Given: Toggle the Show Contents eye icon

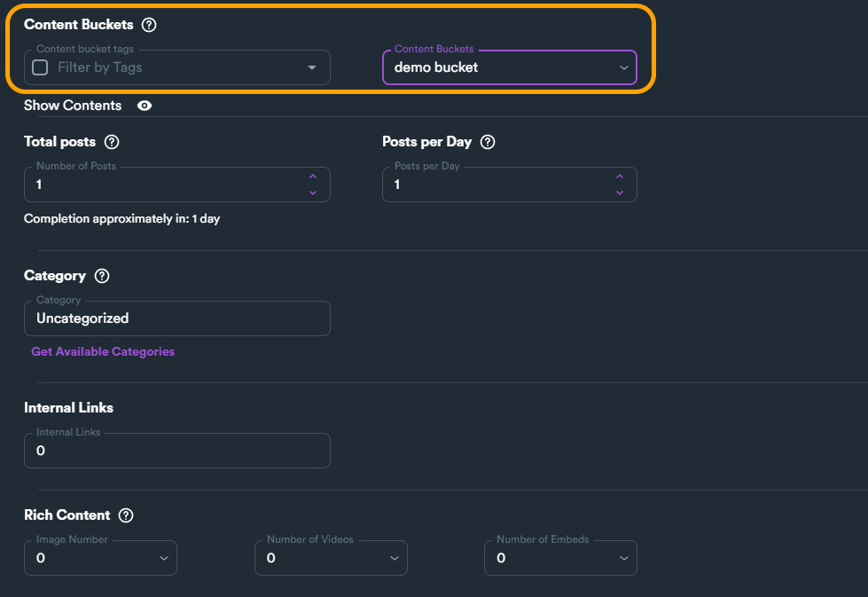Looking at the screenshot, I should tap(145, 106).
